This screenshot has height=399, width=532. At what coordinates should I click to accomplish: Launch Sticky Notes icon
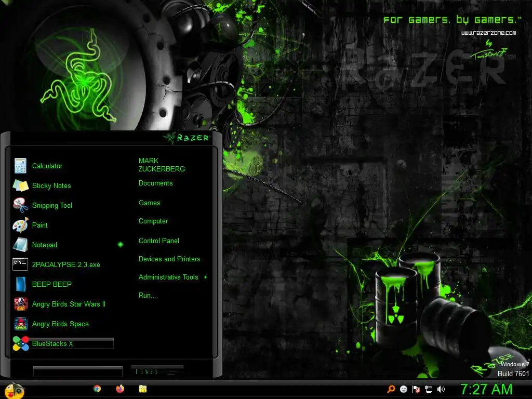click(20, 185)
